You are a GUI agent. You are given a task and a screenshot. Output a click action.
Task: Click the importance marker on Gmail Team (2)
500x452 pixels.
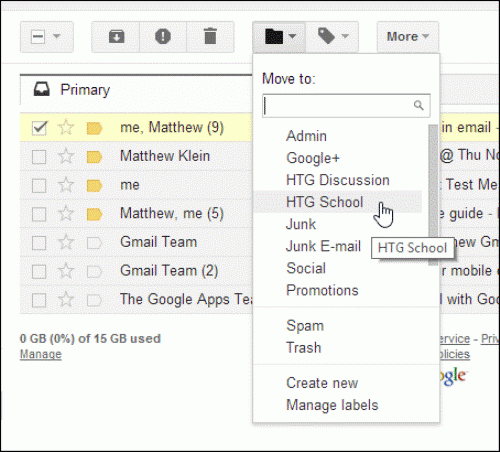pyautogui.click(x=94, y=272)
